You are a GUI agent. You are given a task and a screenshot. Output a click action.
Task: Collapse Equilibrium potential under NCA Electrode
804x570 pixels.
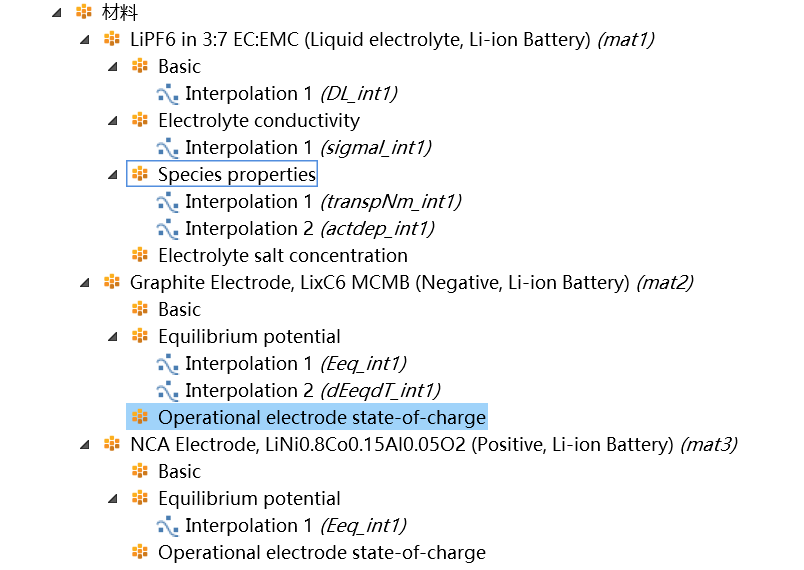click(x=112, y=499)
